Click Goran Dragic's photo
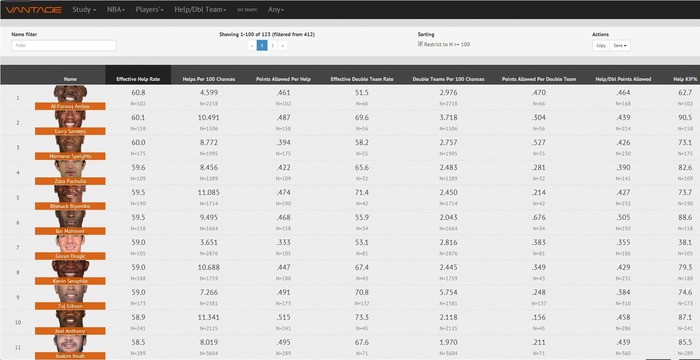700x360 pixels. (70, 244)
